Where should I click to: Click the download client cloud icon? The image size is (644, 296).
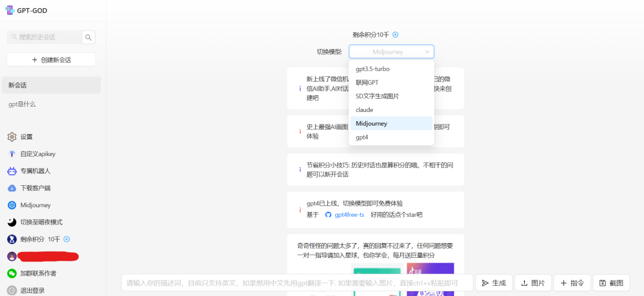(x=12, y=188)
